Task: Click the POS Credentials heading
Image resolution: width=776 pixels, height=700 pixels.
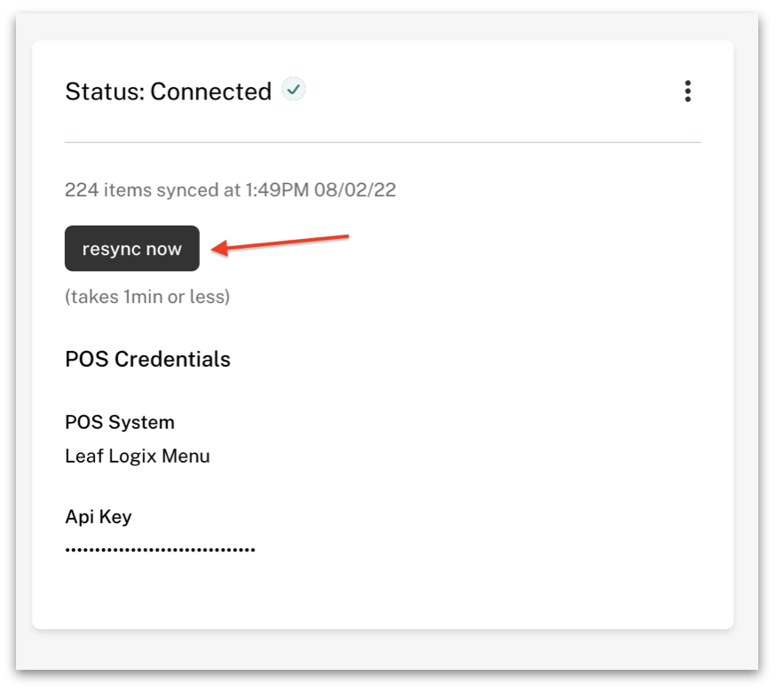Action: [147, 360]
